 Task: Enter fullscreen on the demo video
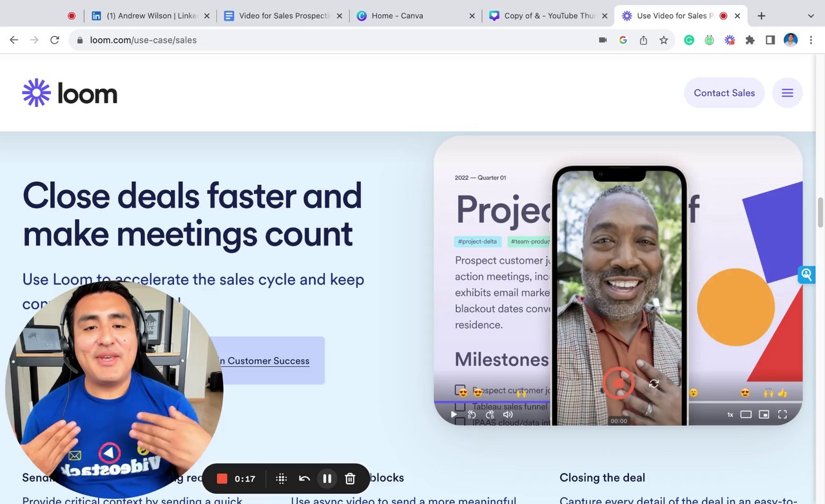pos(782,414)
